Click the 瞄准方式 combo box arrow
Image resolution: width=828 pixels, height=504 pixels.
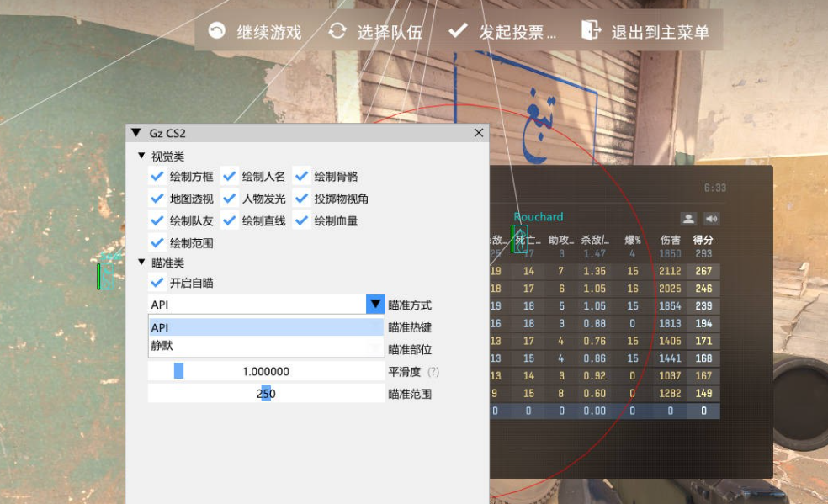(x=375, y=304)
